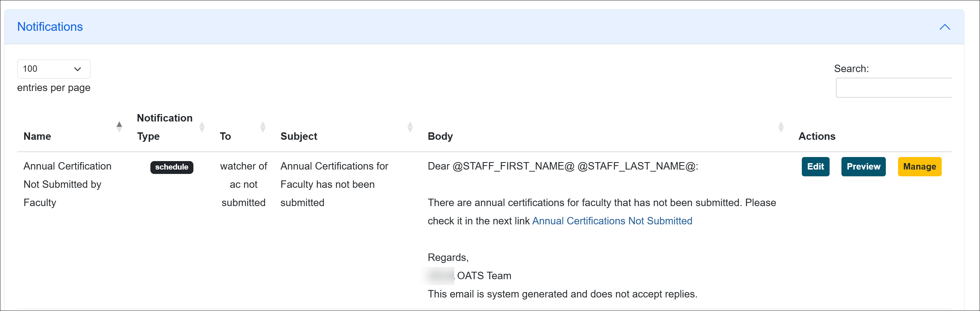Click the Preview button
The image size is (980, 311).
coord(863,166)
